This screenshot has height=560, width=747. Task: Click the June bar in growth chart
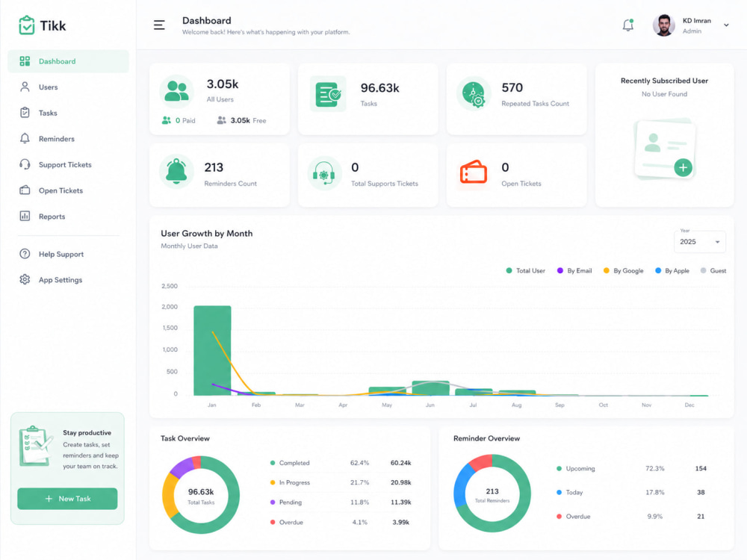(x=431, y=388)
